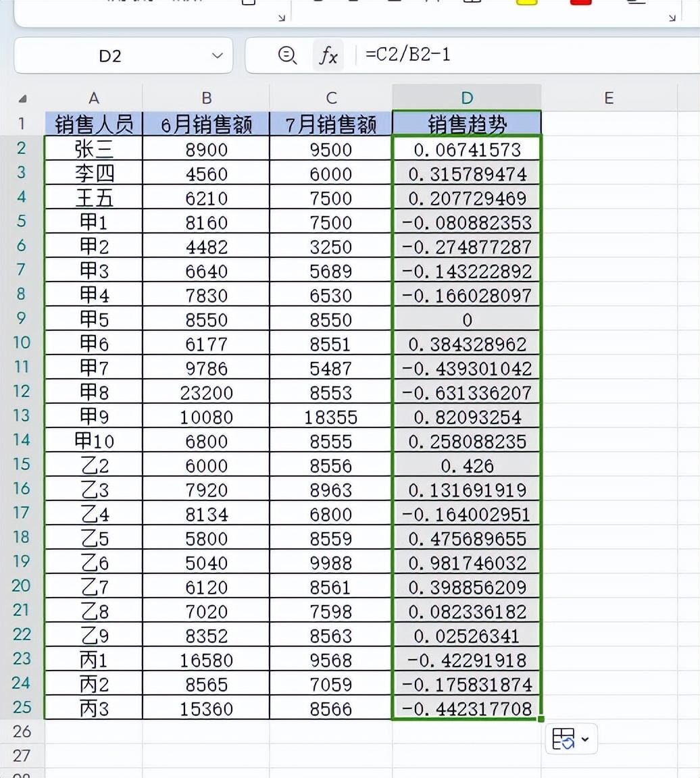Click the cell with value 9500
700x778 pixels.
point(330,149)
